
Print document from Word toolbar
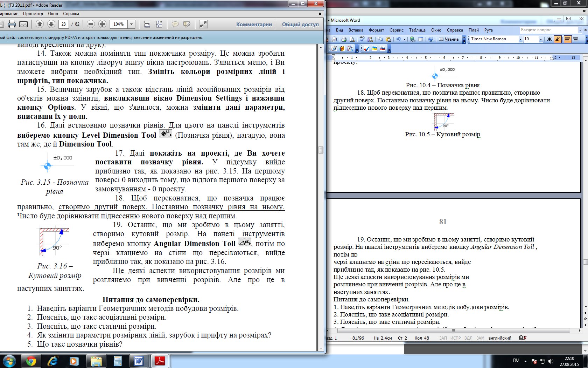[344, 39]
